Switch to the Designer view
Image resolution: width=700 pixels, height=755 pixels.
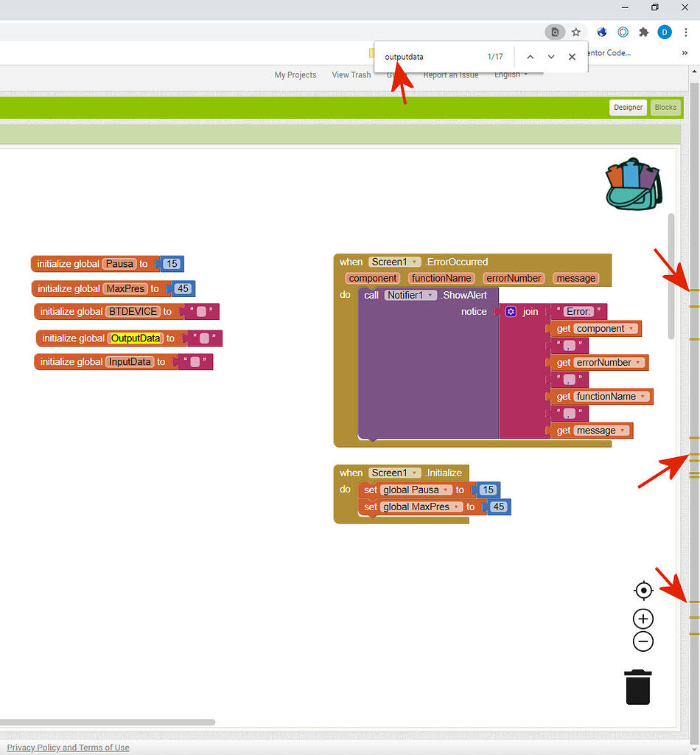pyautogui.click(x=628, y=107)
